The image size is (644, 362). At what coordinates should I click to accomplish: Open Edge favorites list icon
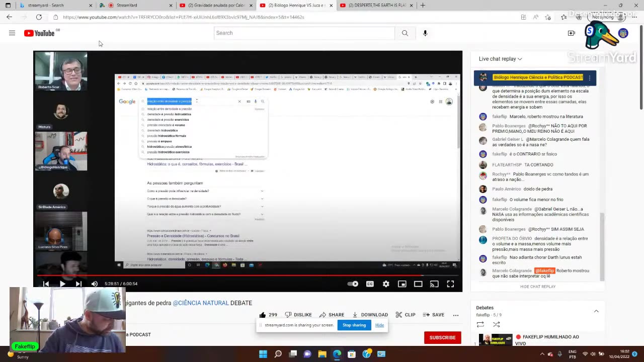click(563, 17)
